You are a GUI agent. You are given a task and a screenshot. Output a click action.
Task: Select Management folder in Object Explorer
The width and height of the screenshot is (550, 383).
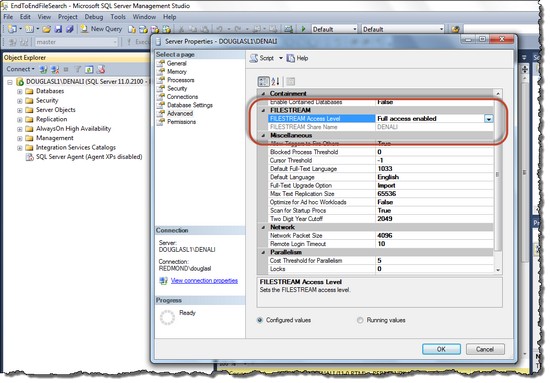(55, 138)
